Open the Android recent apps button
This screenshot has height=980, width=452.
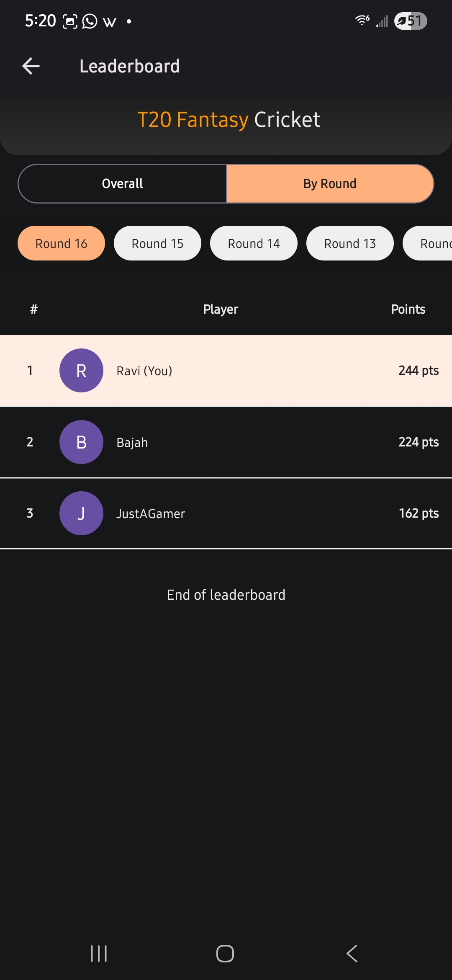(99, 954)
